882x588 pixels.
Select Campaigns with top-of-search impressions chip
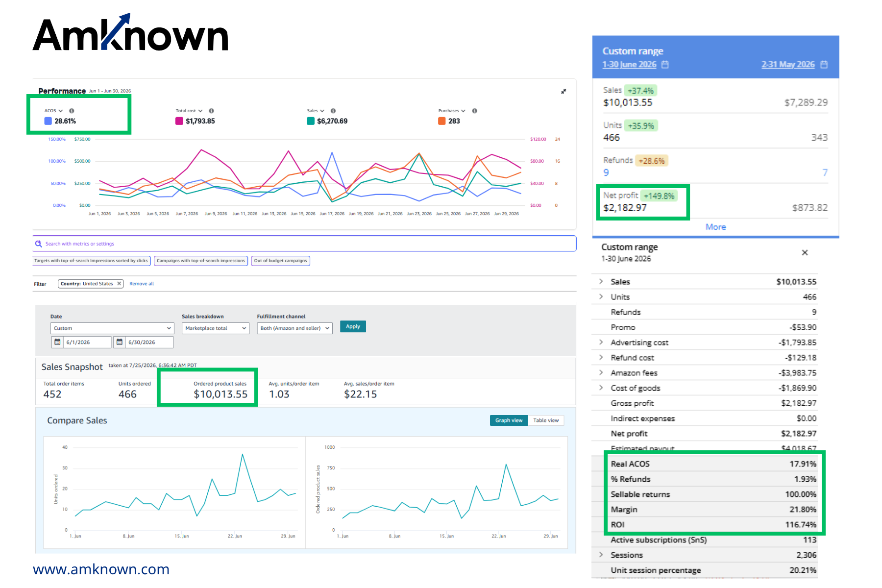coord(201,261)
